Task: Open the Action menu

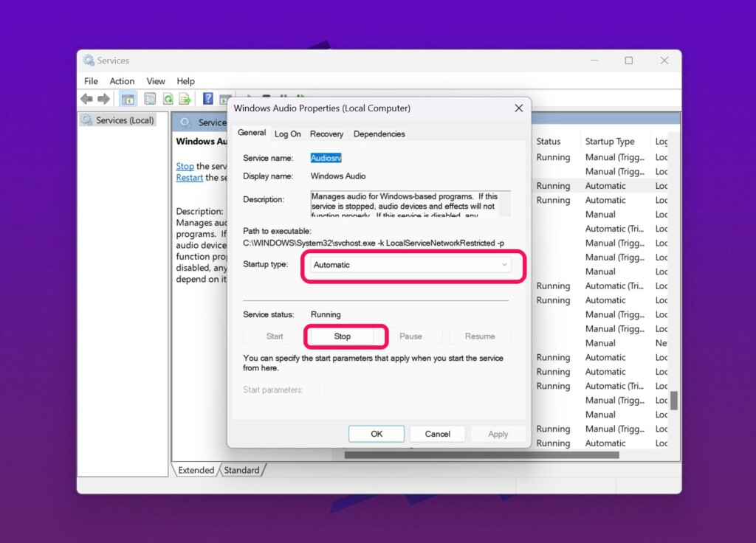Action: (x=122, y=81)
